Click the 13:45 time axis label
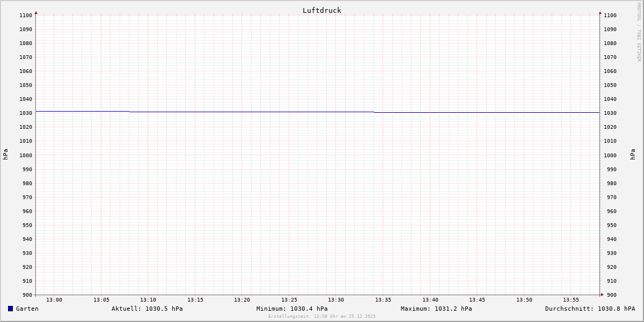Screen dimensions: 644x322 coord(477,299)
